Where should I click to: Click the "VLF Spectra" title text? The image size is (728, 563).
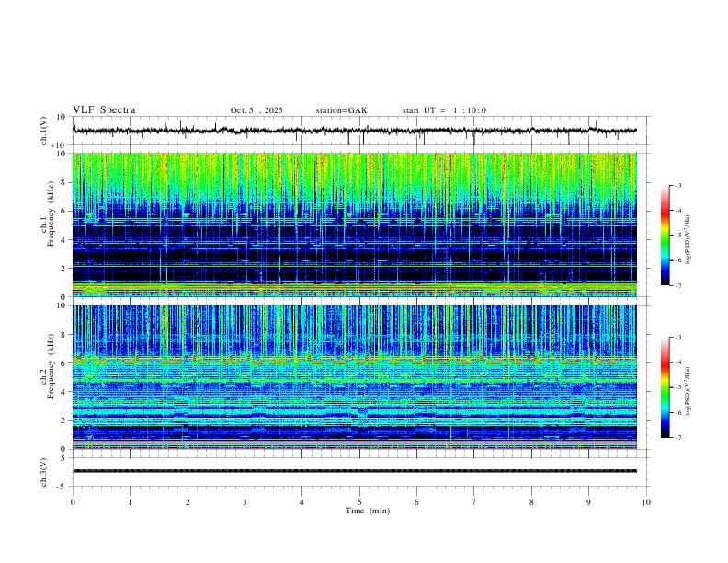point(104,110)
